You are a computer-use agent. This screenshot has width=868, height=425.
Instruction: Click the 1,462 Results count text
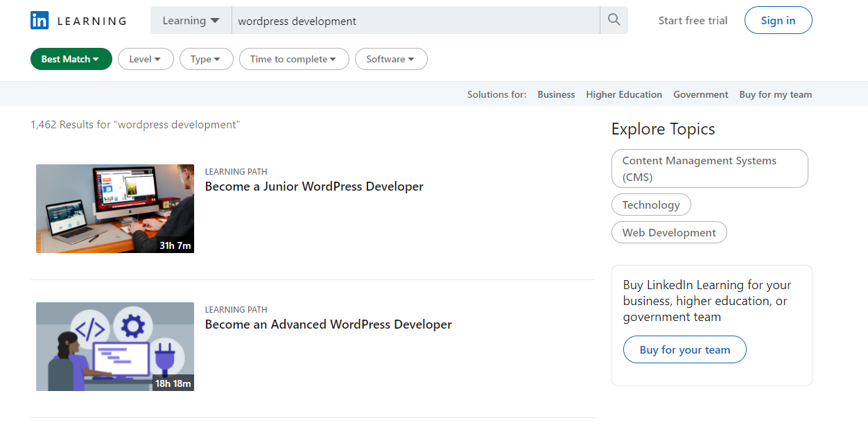coord(135,125)
